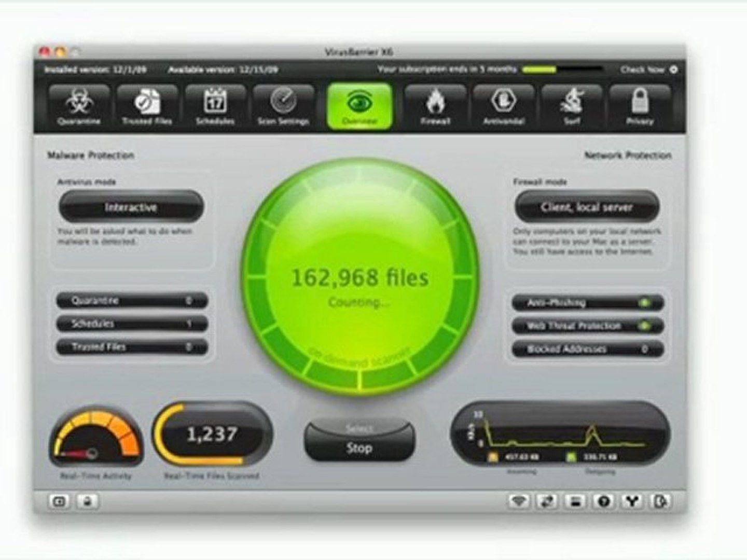Open the Trusted Files toolbar icon
The image size is (747, 560).
pyautogui.click(x=147, y=106)
